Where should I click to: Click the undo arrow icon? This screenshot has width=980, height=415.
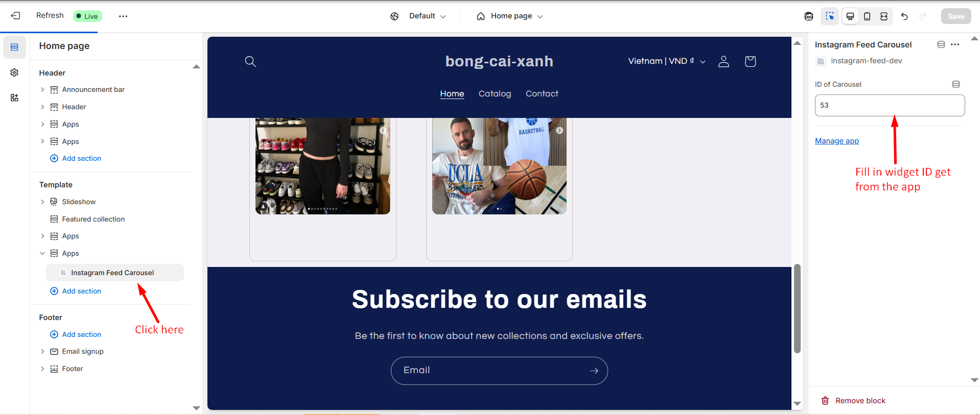coord(904,16)
